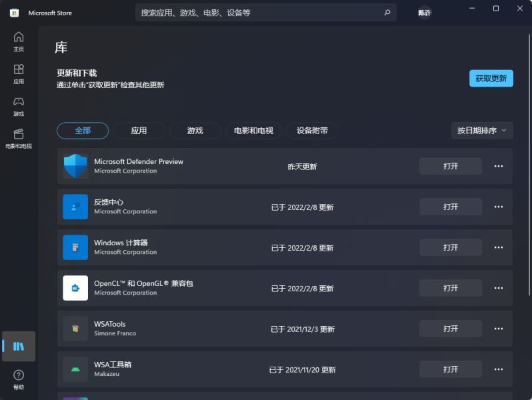Go to Apps section in sidebar

19,74
